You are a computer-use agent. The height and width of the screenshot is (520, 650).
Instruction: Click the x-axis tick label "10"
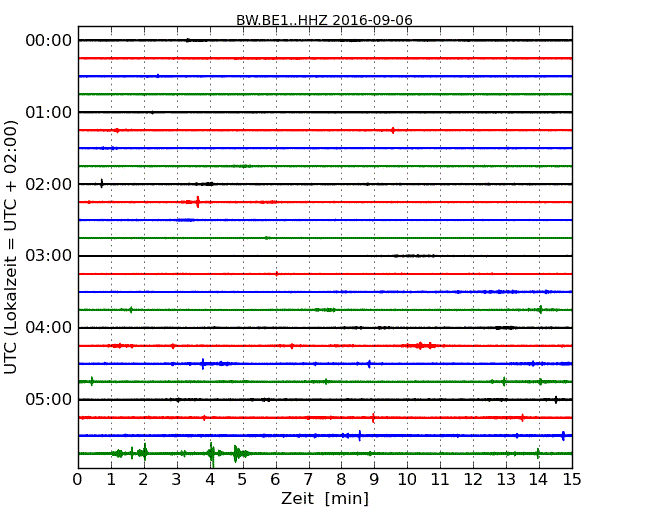pos(407,479)
